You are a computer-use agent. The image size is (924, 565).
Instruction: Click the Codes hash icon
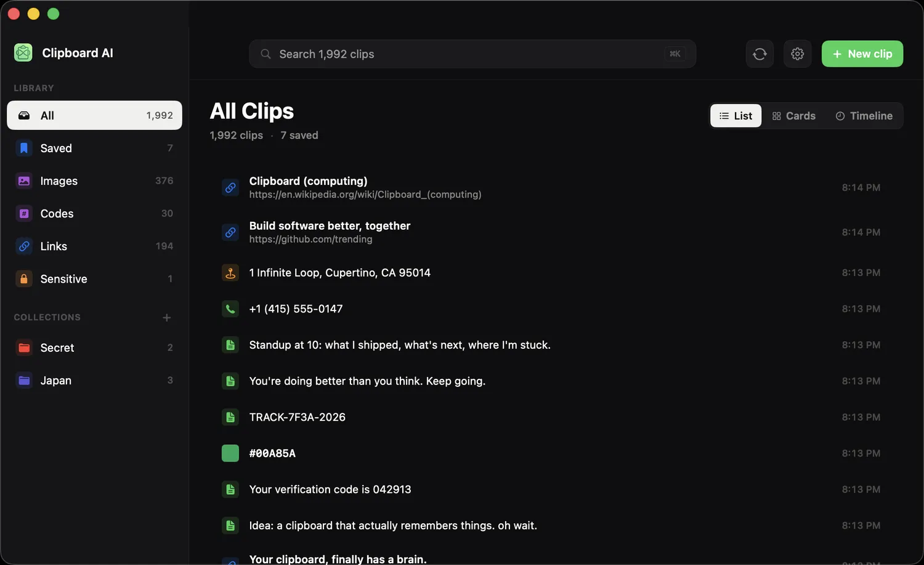point(24,213)
